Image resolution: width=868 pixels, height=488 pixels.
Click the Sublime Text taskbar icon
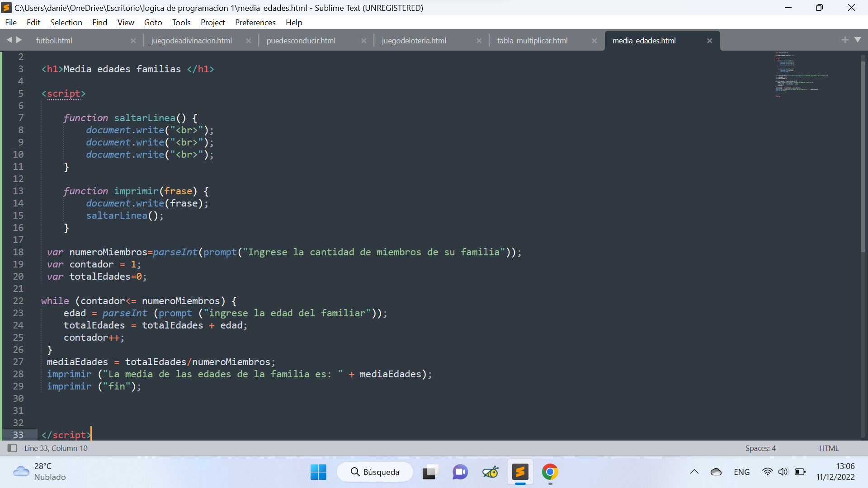pyautogui.click(x=520, y=472)
